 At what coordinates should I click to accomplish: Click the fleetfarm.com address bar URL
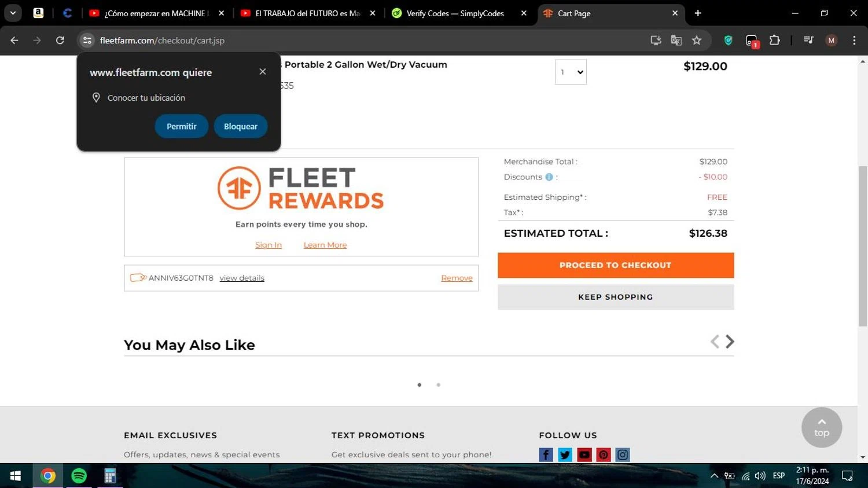pos(162,41)
